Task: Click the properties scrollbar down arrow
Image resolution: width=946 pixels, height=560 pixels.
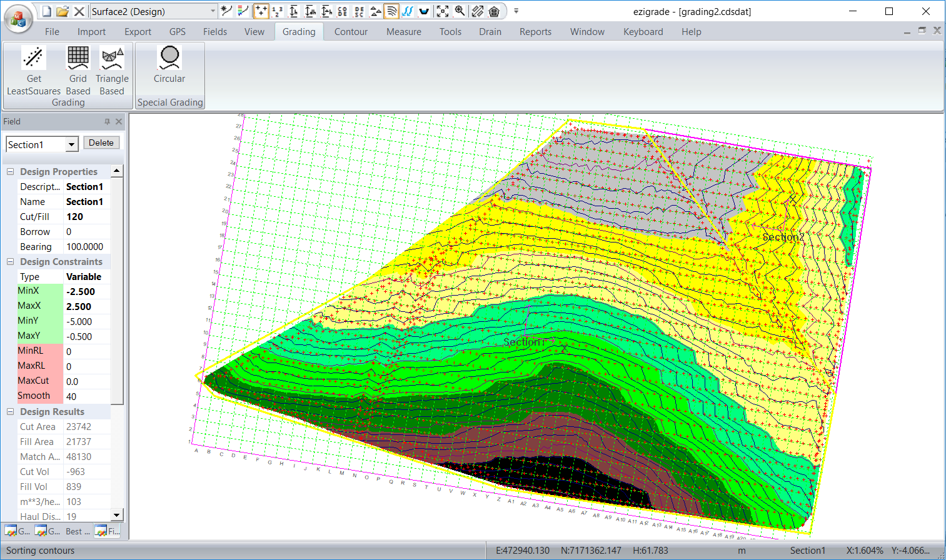Action: pos(116,516)
